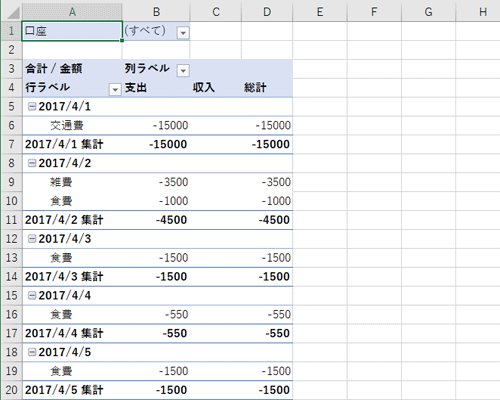Select row 7 header
Viewport: 500px width, 400px height.
[11, 144]
